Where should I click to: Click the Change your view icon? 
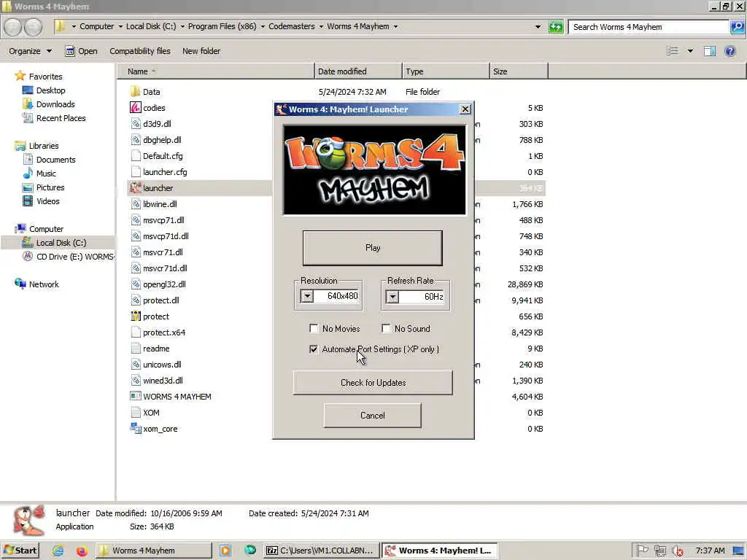coord(672,51)
